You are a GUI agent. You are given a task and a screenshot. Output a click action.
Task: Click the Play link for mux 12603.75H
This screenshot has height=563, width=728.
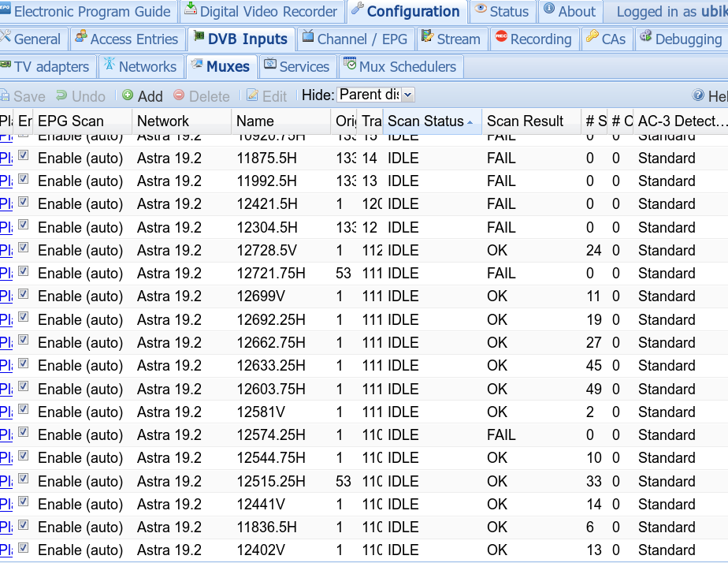6,389
